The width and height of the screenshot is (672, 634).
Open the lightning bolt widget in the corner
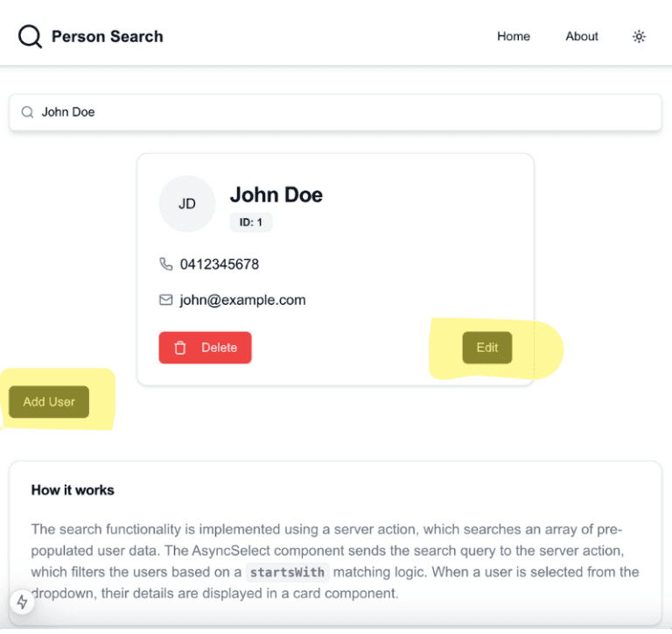coord(22,602)
